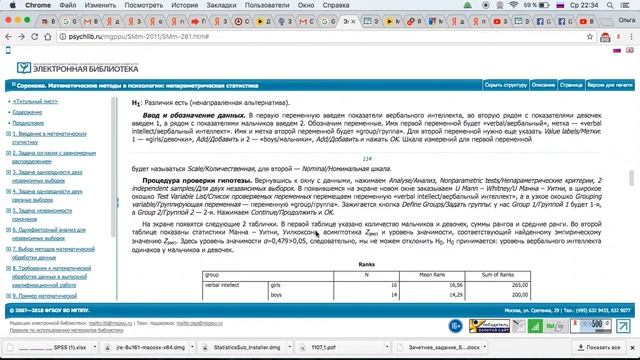Open the Предисловие link in sidebar

click(28, 123)
